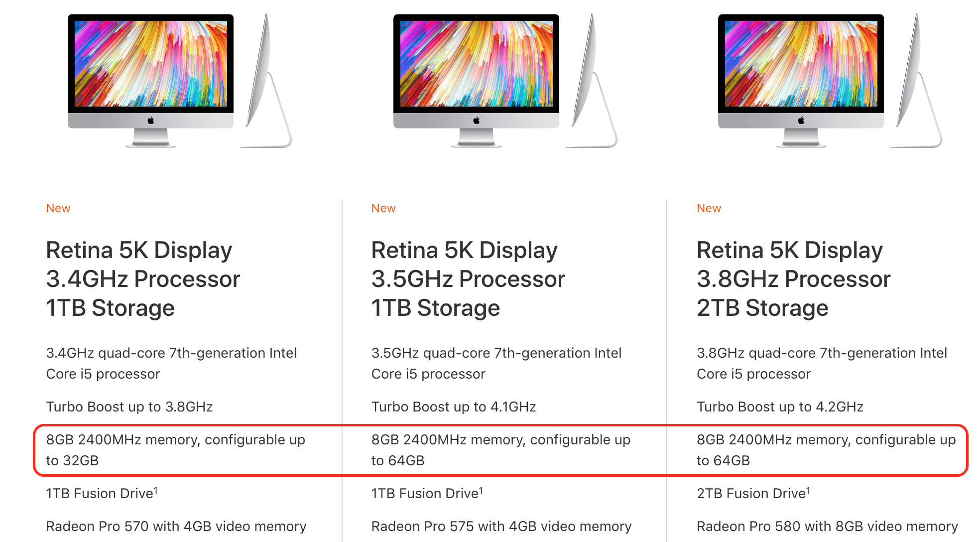This screenshot has height=542, width=980.
Task: Click the New label above the 3.8GHz model
Action: pyautogui.click(x=709, y=208)
